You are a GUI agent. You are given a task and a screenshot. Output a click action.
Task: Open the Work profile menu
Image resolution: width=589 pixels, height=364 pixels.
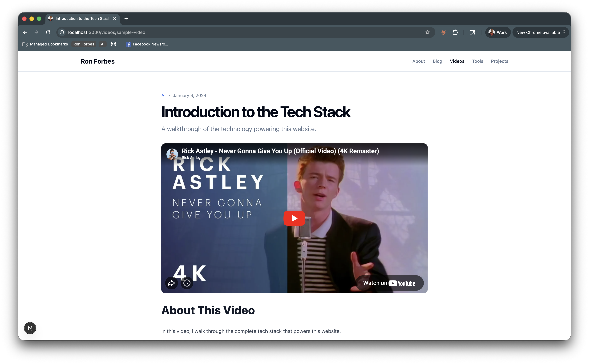pos(498,32)
